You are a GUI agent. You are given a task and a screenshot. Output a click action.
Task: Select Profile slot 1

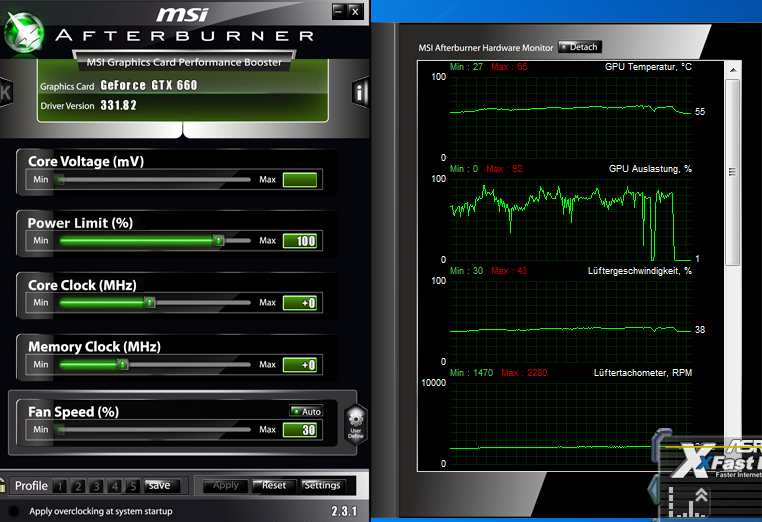tap(60, 486)
